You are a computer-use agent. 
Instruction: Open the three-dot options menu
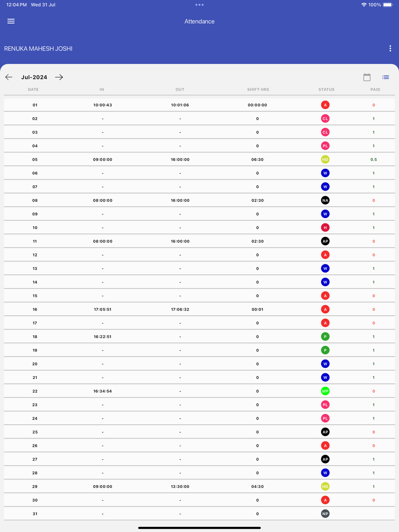pos(390,48)
